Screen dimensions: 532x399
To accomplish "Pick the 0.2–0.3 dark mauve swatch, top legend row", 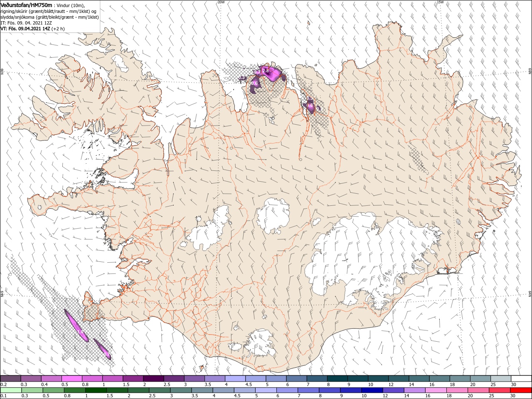I will (10, 379).
